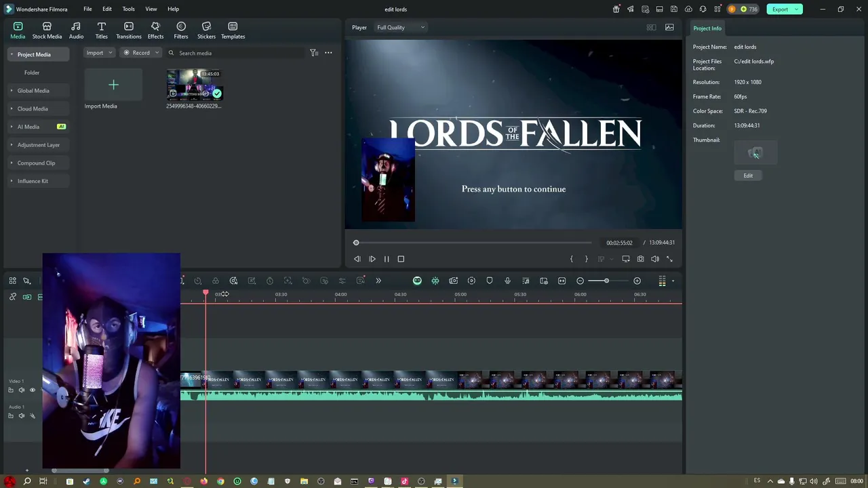This screenshot has width=868, height=488.
Task: Open the Record dropdown
Action: [x=140, y=53]
